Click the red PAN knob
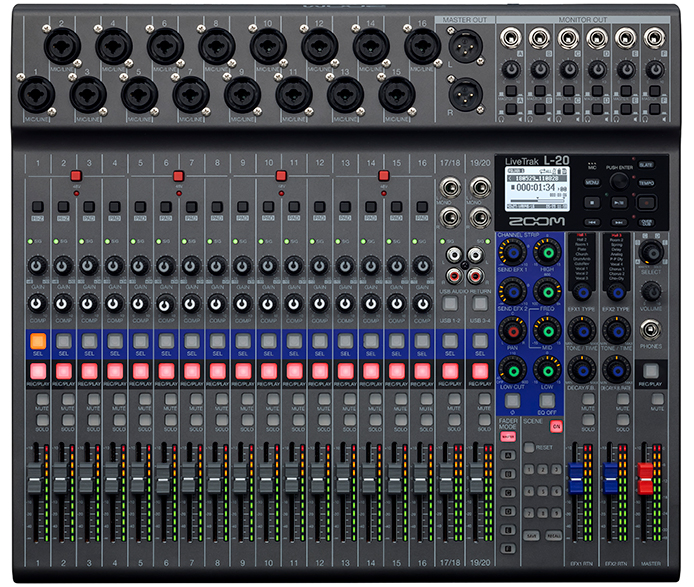The width and height of the screenshot is (694, 587). pyautogui.click(x=513, y=331)
